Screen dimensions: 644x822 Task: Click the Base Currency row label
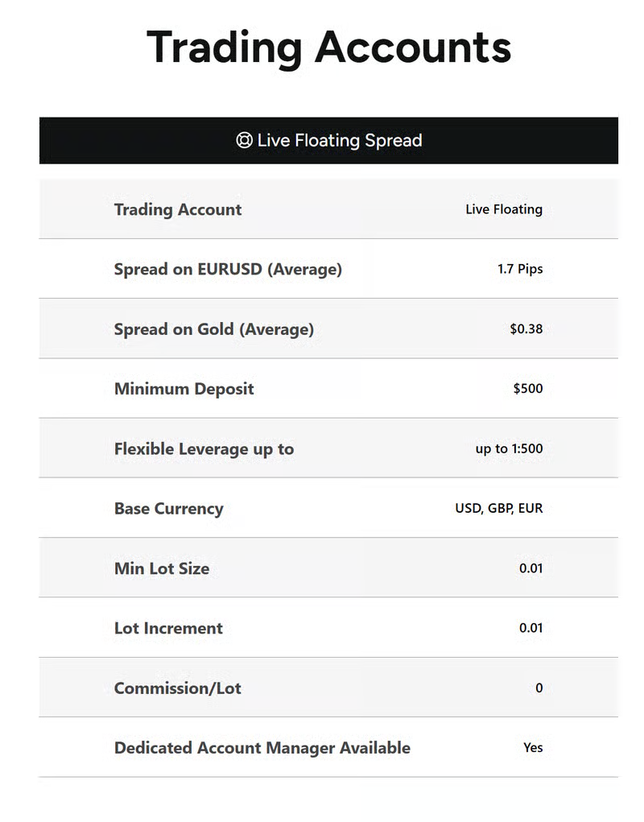pos(168,509)
